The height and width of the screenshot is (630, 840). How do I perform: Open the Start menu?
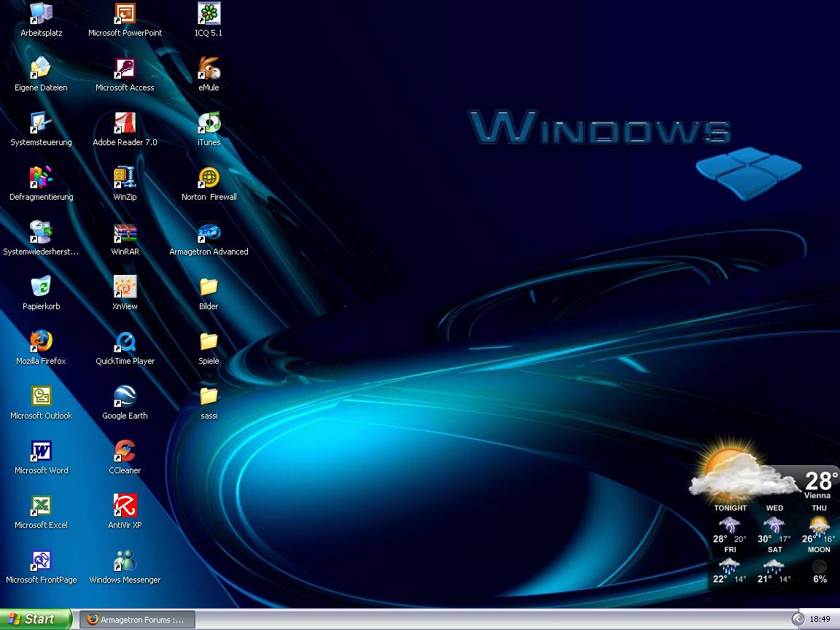click(35, 619)
